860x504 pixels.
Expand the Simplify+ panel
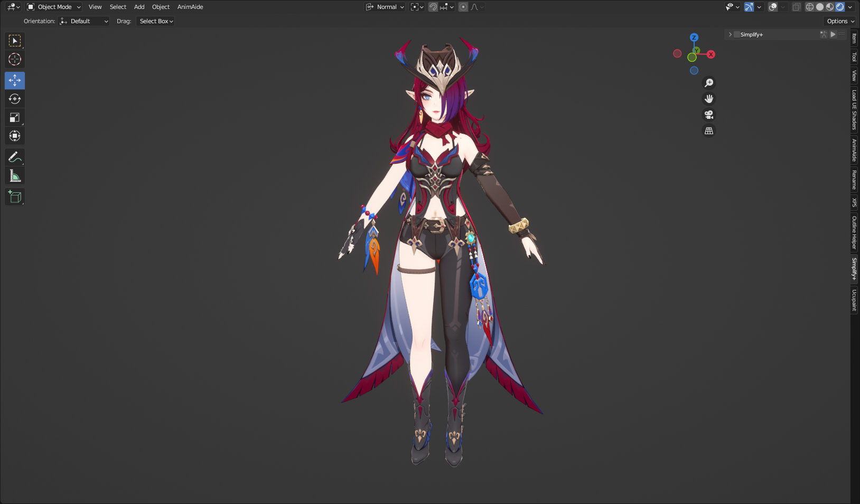pyautogui.click(x=730, y=34)
